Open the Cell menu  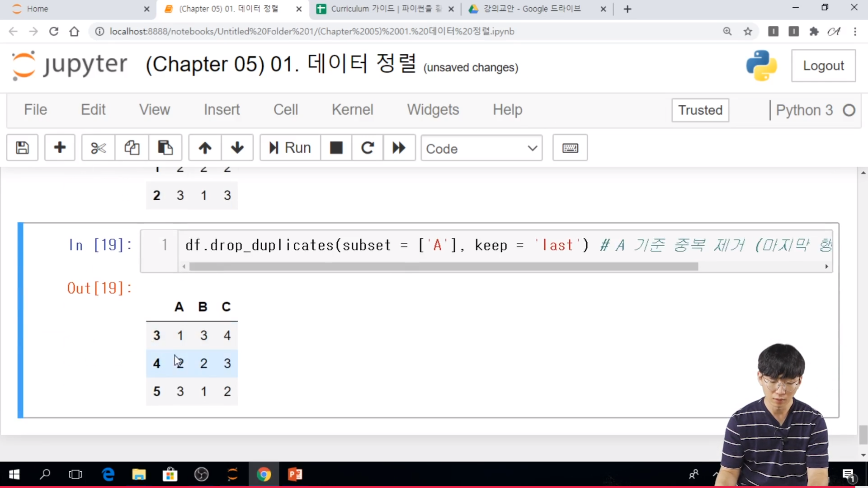pyautogui.click(x=285, y=110)
